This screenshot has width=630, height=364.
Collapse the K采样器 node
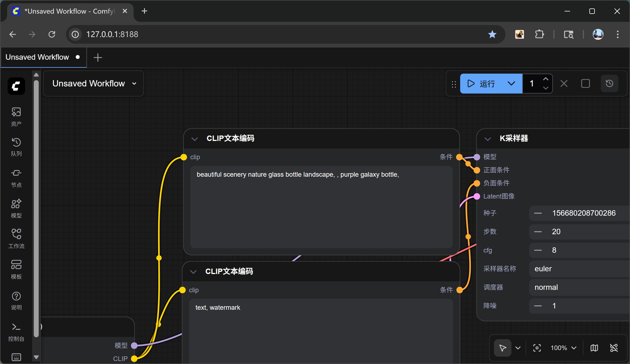[x=488, y=139]
